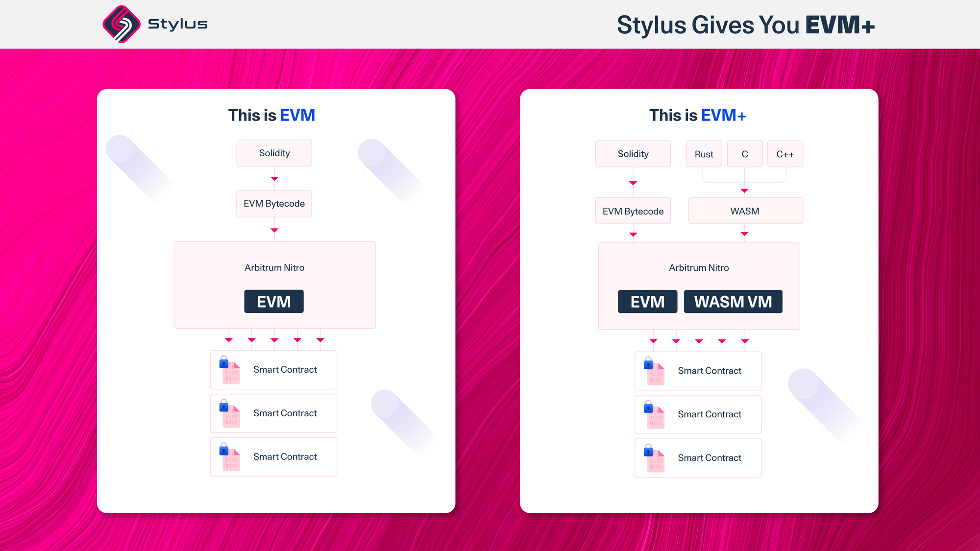Click the C language node in EVM+
Viewport: 980px width, 551px height.
(x=744, y=153)
